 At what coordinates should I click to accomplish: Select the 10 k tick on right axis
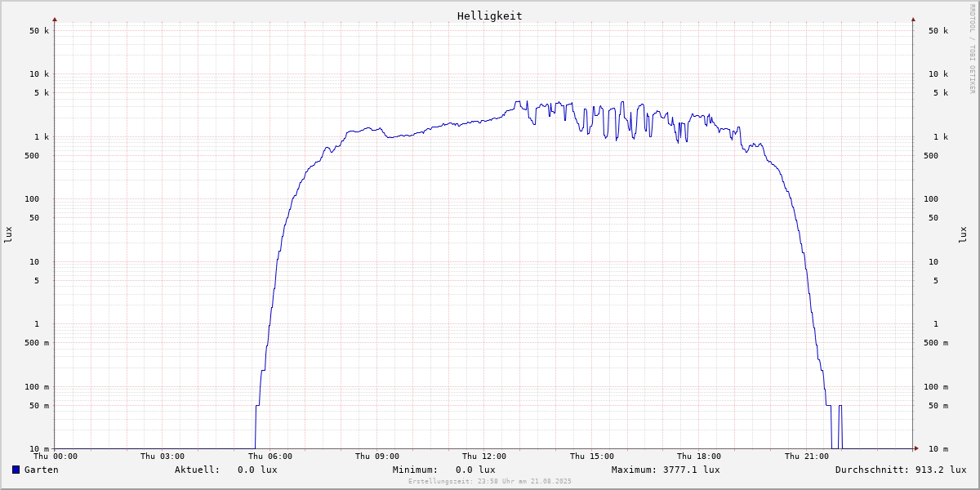click(938, 74)
